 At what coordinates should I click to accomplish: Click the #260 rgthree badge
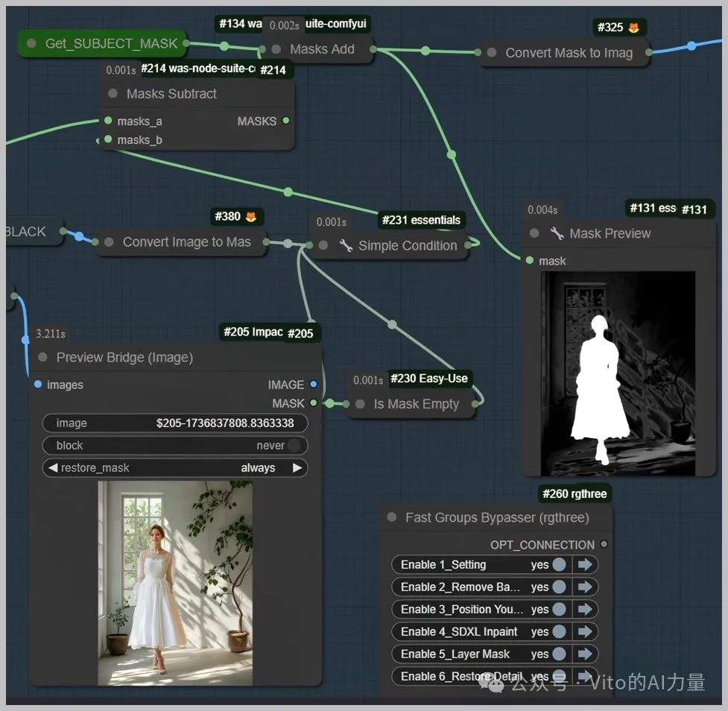tap(575, 493)
